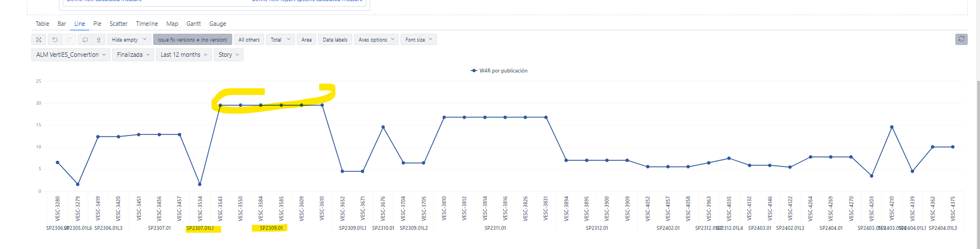The image size is (980, 249).
Task: Click the SP2306.01L3 version label
Action: [x=108, y=228]
